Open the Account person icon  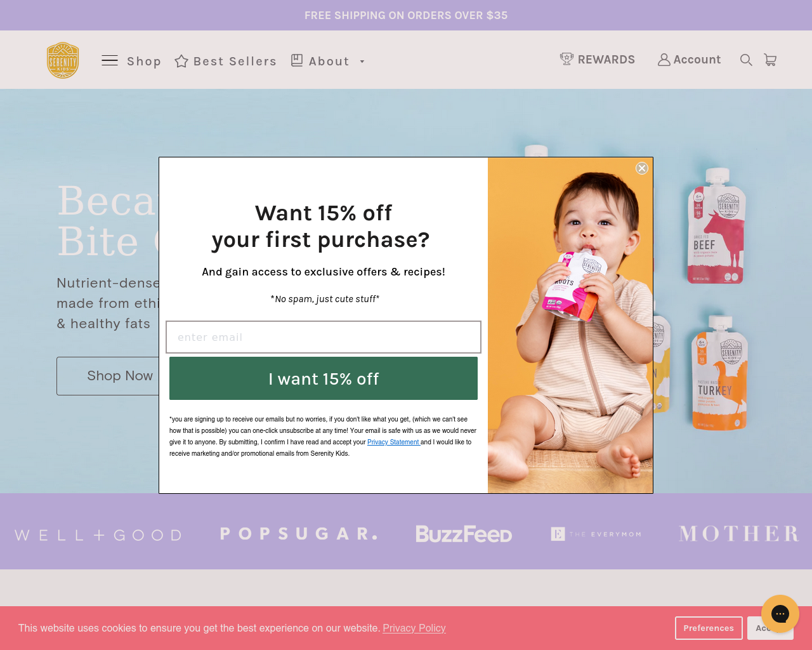tap(664, 60)
